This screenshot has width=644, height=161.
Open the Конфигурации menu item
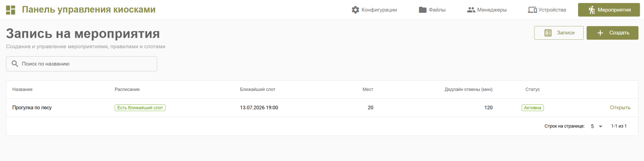374,10
